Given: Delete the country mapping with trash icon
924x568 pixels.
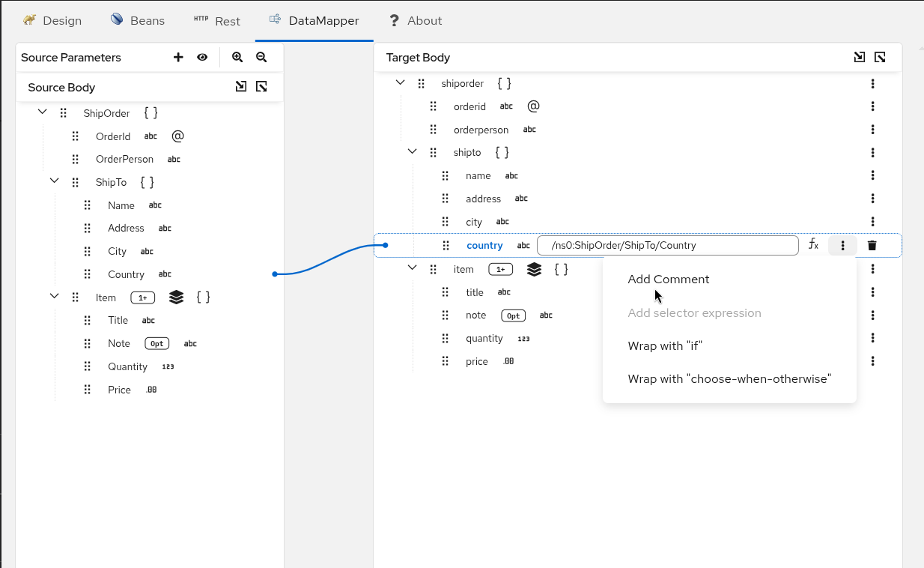Looking at the screenshot, I should (x=872, y=245).
